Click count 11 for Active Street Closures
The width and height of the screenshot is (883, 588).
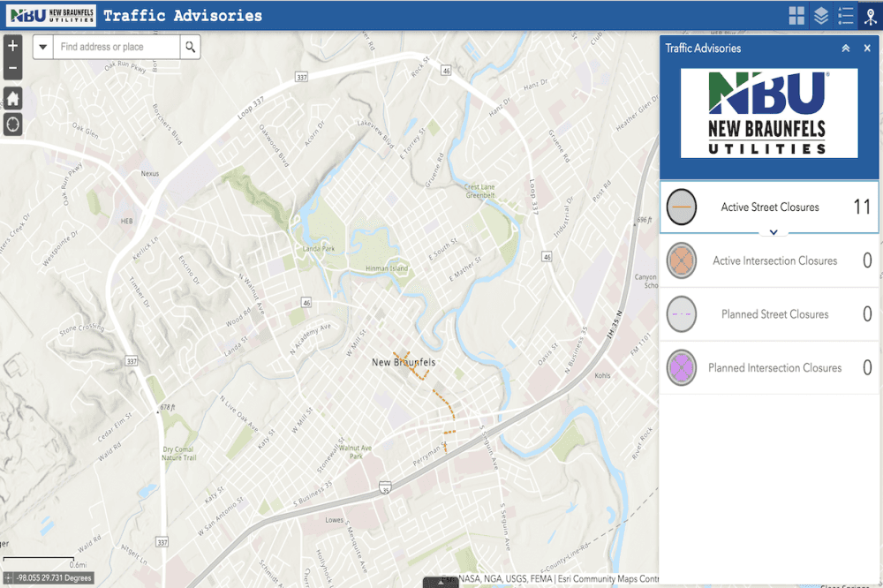(x=862, y=207)
